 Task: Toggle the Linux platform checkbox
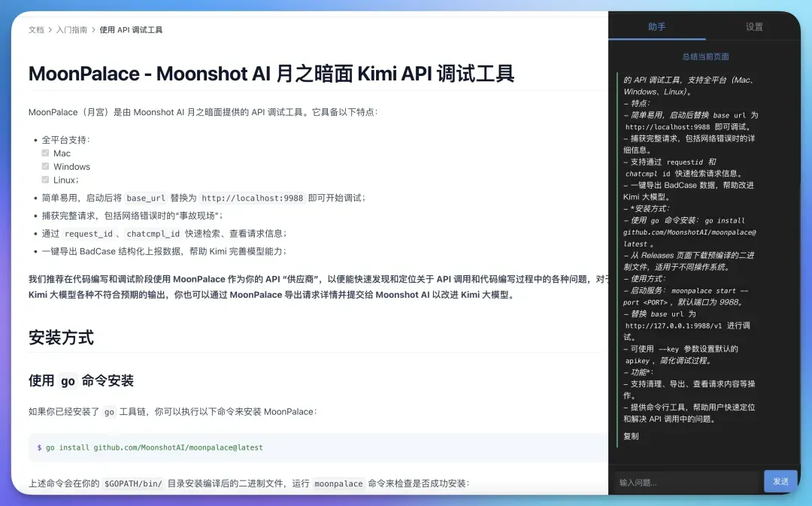point(46,180)
